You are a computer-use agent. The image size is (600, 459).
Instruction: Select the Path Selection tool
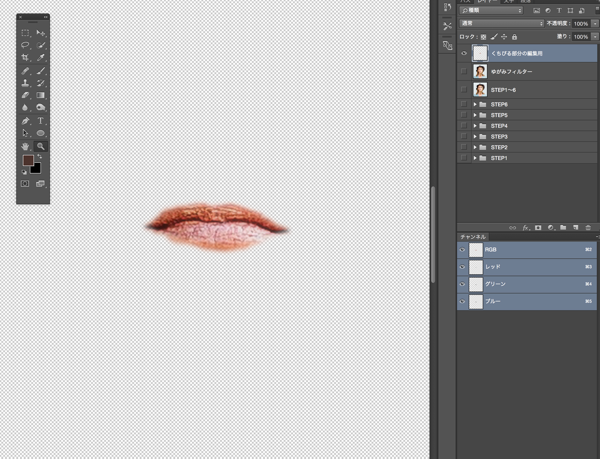click(x=25, y=133)
